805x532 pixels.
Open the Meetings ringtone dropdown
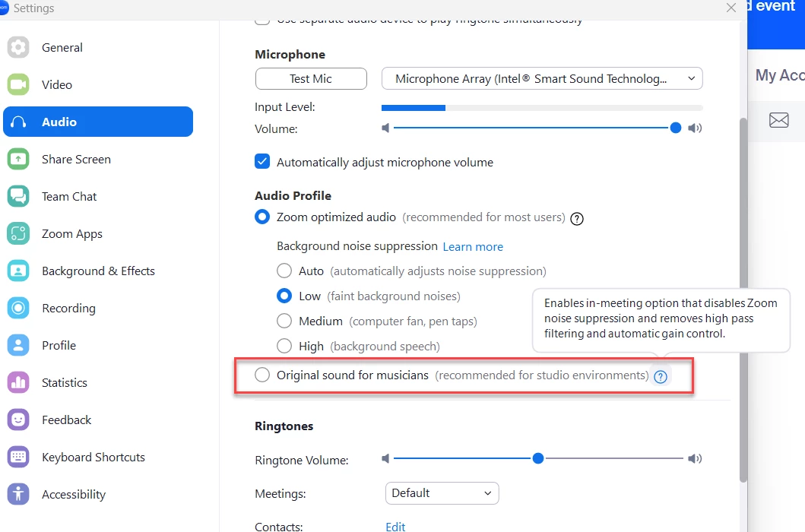click(442, 493)
